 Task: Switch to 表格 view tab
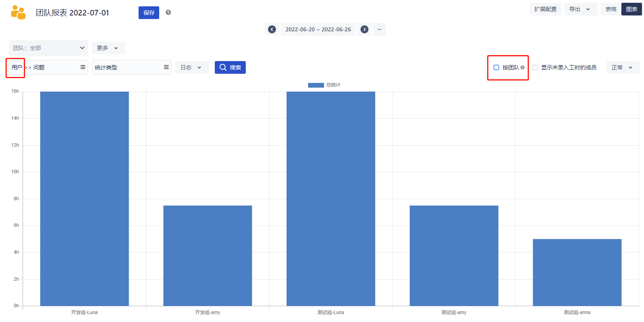pos(611,9)
